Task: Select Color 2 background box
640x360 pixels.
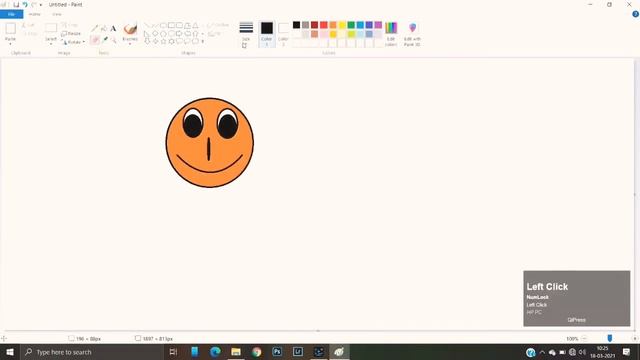Action: (283, 33)
